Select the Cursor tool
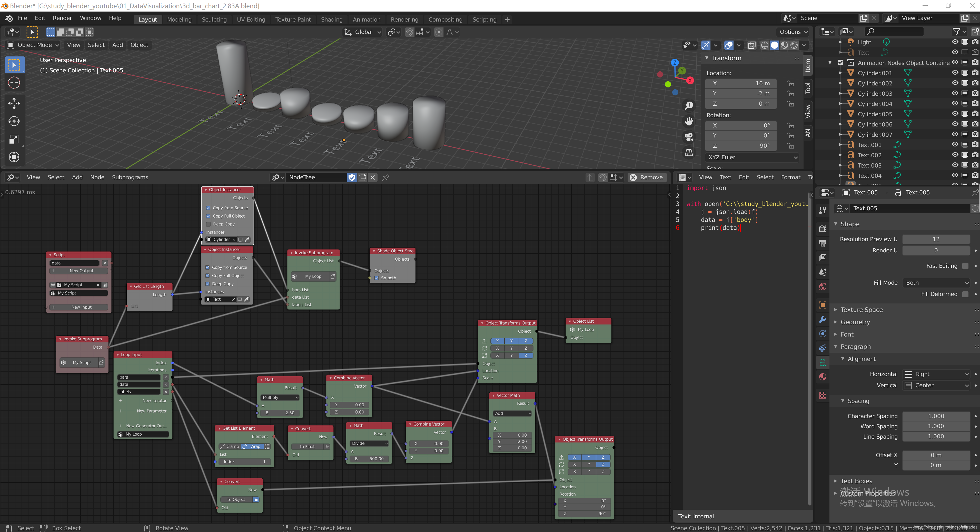 (x=14, y=83)
